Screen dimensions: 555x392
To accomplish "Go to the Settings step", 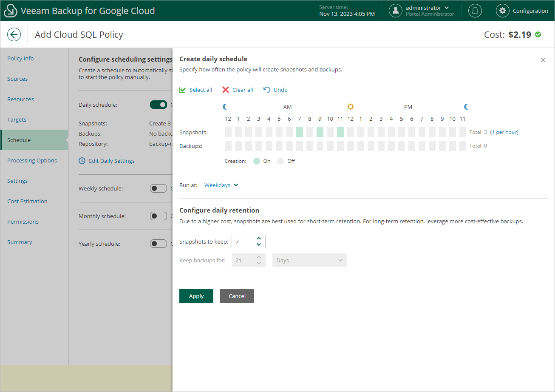I will [34, 181].
